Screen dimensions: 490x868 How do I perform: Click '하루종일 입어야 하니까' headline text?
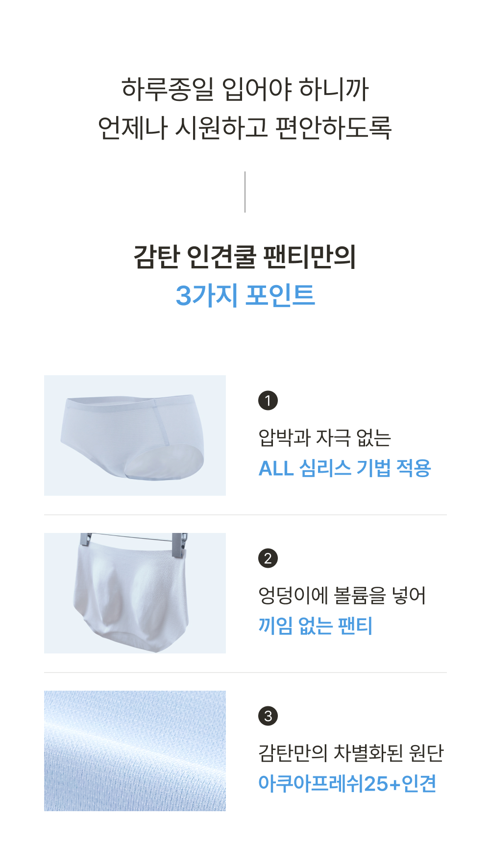click(245, 89)
